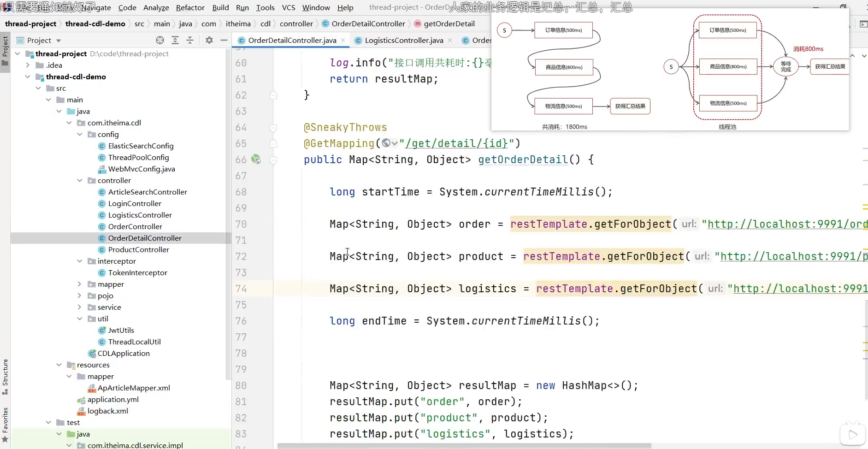Close the LogisticsController.java tab
The width and height of the screenshot is (868, 449).
(450, 40)
